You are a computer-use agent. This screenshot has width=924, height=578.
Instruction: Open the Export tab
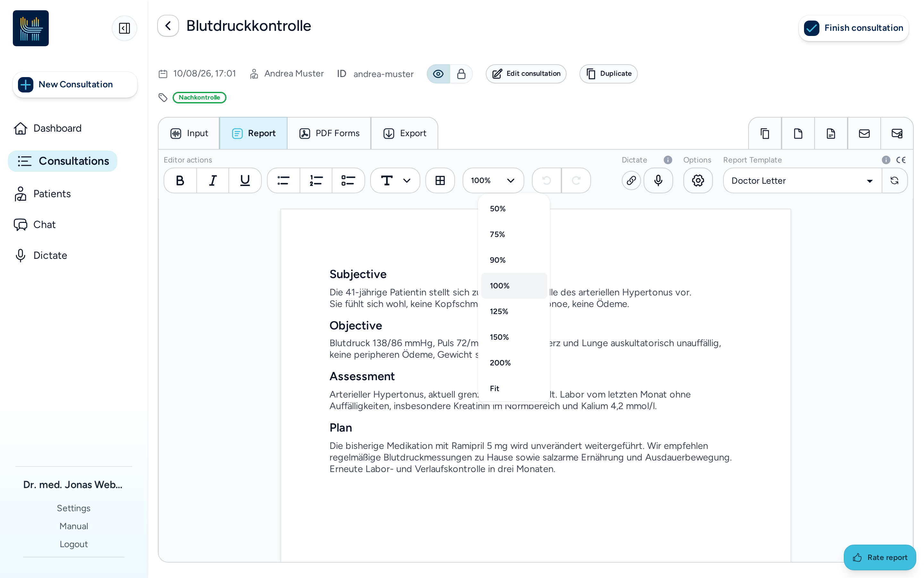tap(404, 133)
